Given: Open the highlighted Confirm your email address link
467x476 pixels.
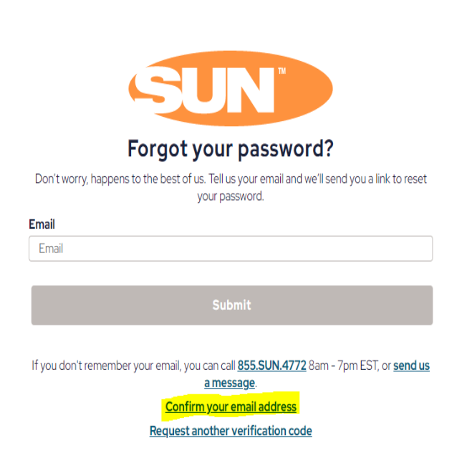Looking at the screenshot, I should pyautogui.click(x=231, y=406).
